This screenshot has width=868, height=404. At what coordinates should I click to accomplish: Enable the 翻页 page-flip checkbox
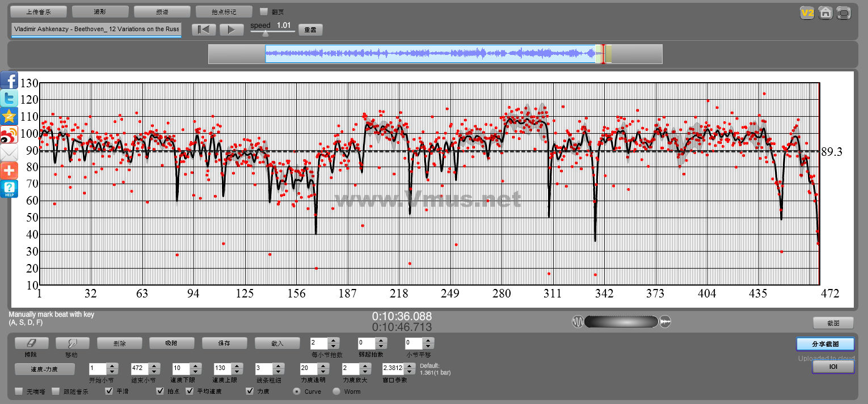(264, 12)
